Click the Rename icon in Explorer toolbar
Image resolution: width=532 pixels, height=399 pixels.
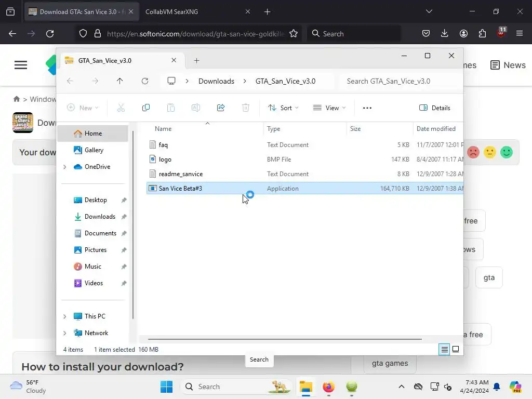coord(196,108)
